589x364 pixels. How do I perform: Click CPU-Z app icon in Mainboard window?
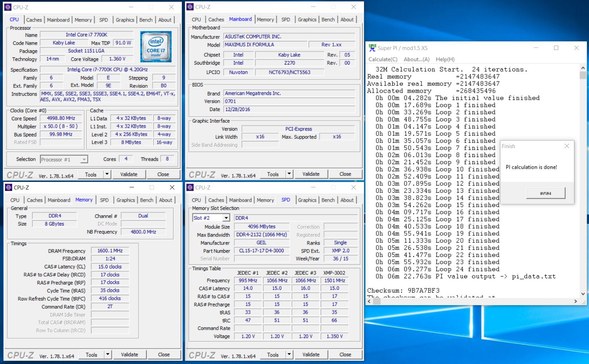190,7
